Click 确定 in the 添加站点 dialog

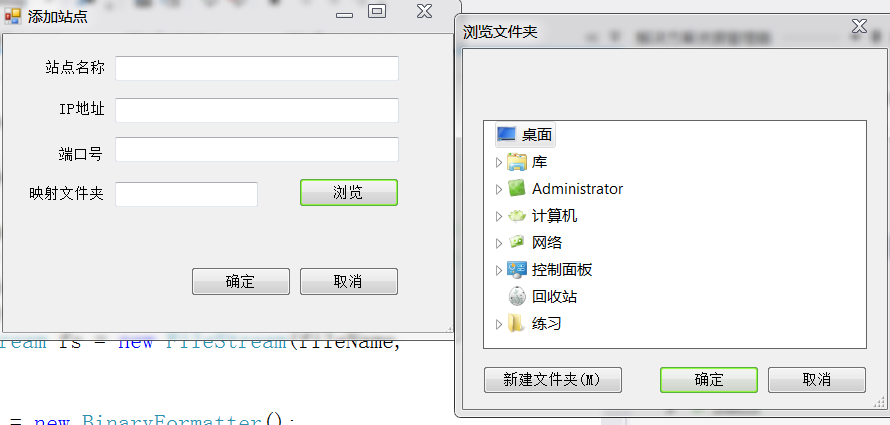click(241, 281)
